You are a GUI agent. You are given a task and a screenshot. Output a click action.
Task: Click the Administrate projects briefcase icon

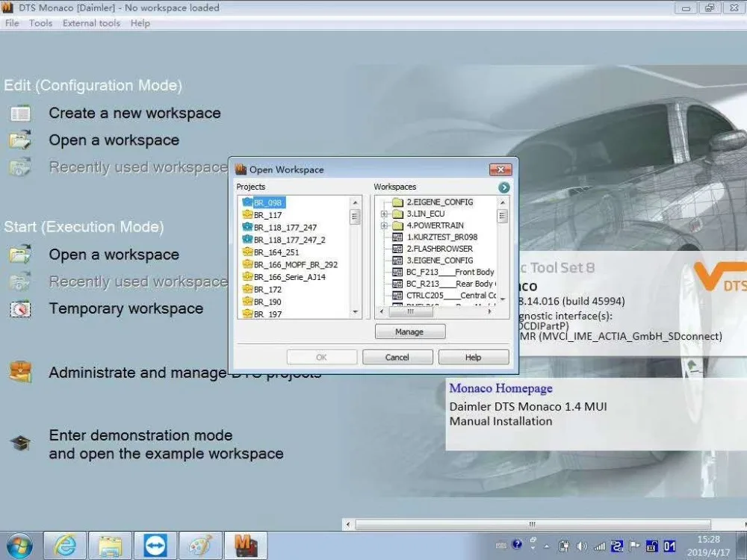pyautogui.click(x=20, y=372)
